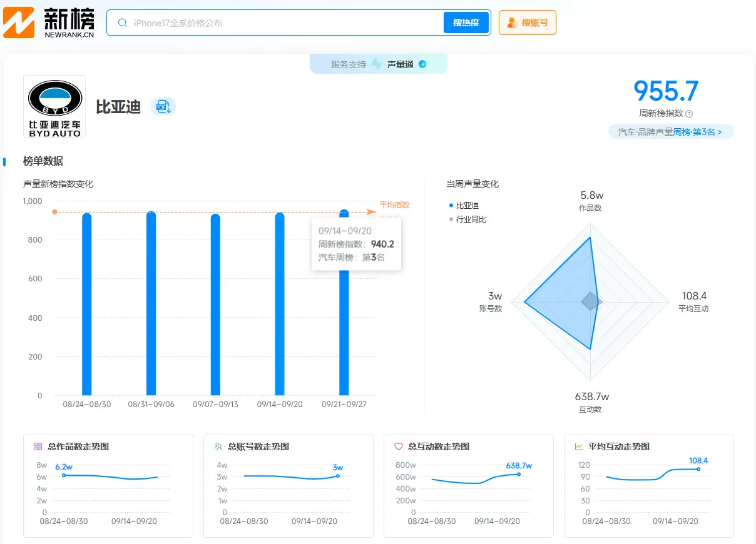This screenshot has width=756, height=544.
Task: Click the 总作品数走势图 grid icon
Action: click(x=38, y=446)
